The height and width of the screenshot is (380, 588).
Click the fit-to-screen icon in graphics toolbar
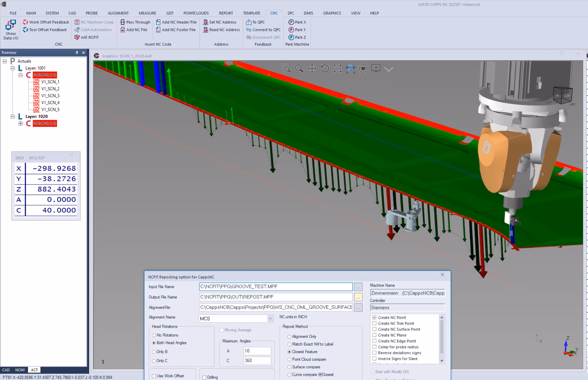tap(338, 68)
